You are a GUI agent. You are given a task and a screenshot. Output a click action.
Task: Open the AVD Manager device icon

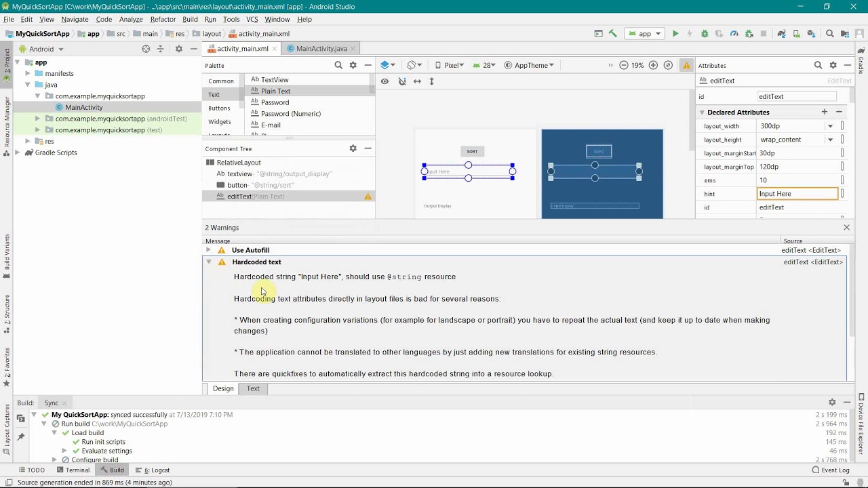(796, 34)
